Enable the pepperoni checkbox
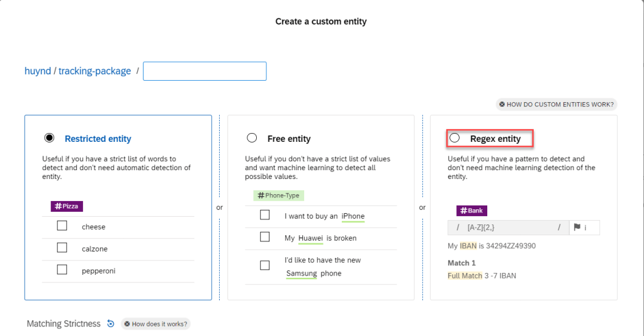644x336 pixels. (62, 270)
